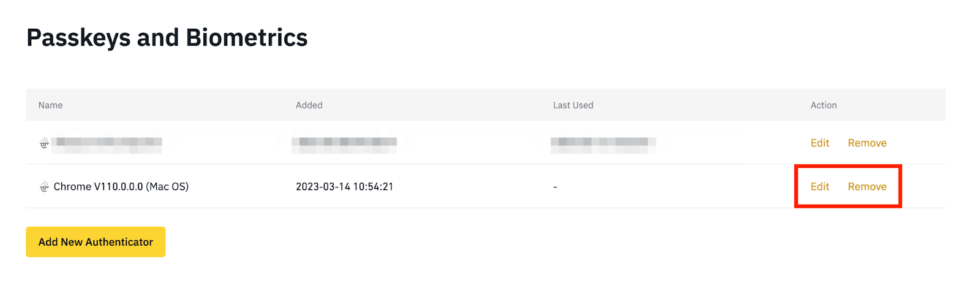Click the blurred added date in first row

(344, 143)
